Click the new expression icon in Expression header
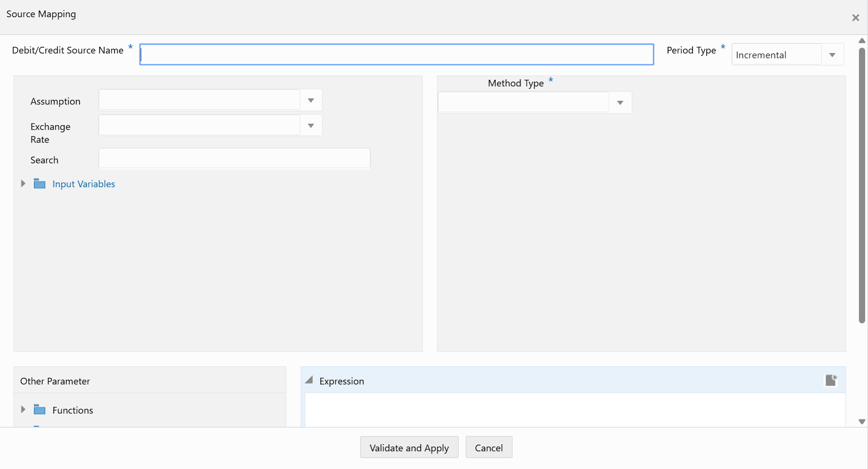868x469 pixels. click(x=831, y=380)
